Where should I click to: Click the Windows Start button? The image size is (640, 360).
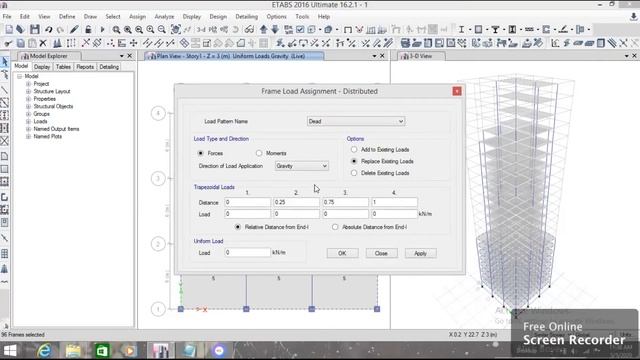coord(9,351)
